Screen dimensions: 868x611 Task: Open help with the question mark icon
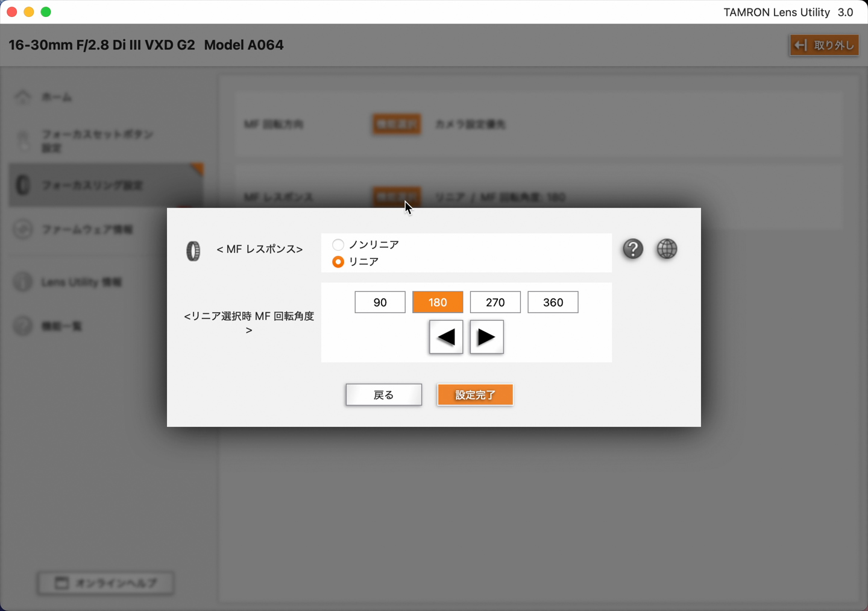633,249
